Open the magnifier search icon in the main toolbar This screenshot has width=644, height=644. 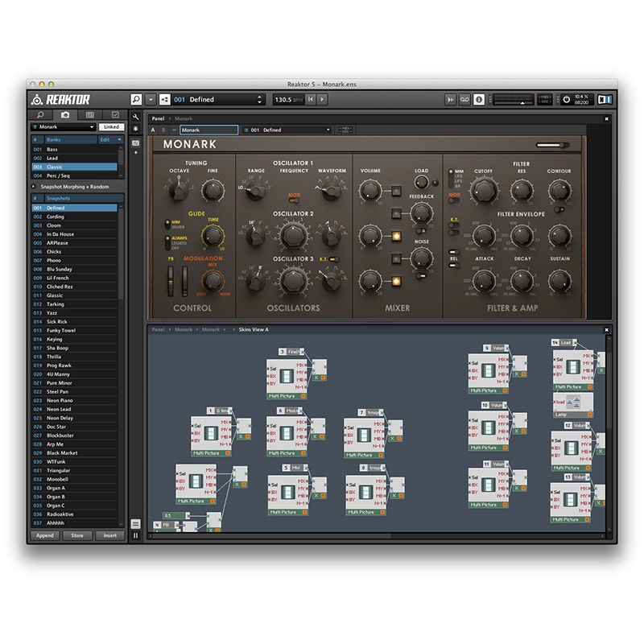click(136, 100)
